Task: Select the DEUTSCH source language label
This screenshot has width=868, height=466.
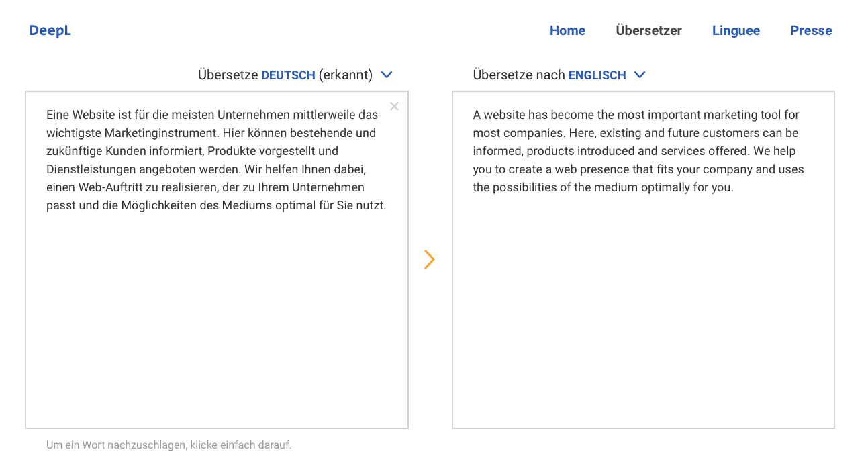Action: tap(288, 75)
